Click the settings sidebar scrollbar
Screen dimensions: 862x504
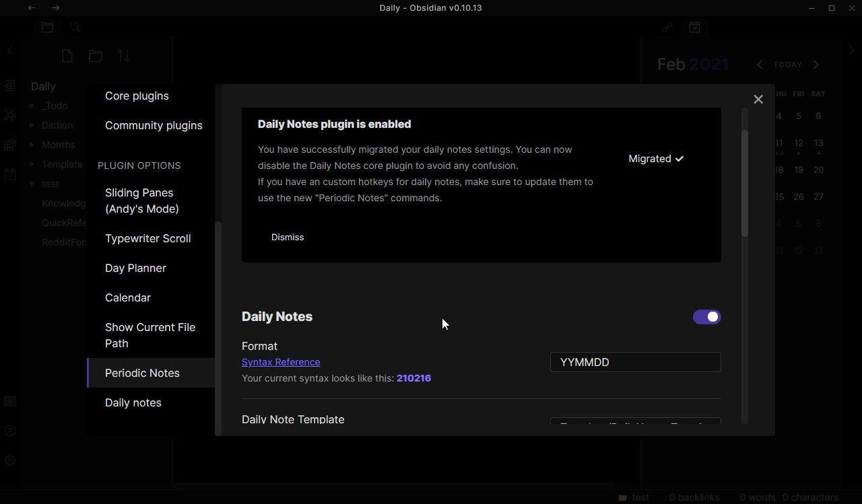coord(218,328)
